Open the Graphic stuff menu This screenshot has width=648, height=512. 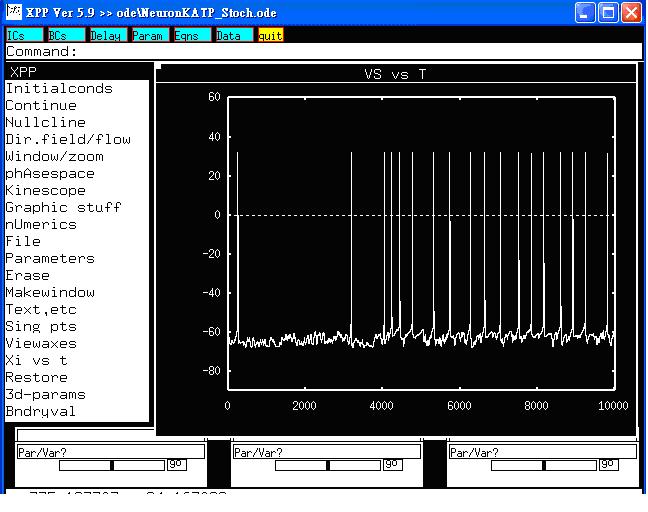[x=63, y=207]
